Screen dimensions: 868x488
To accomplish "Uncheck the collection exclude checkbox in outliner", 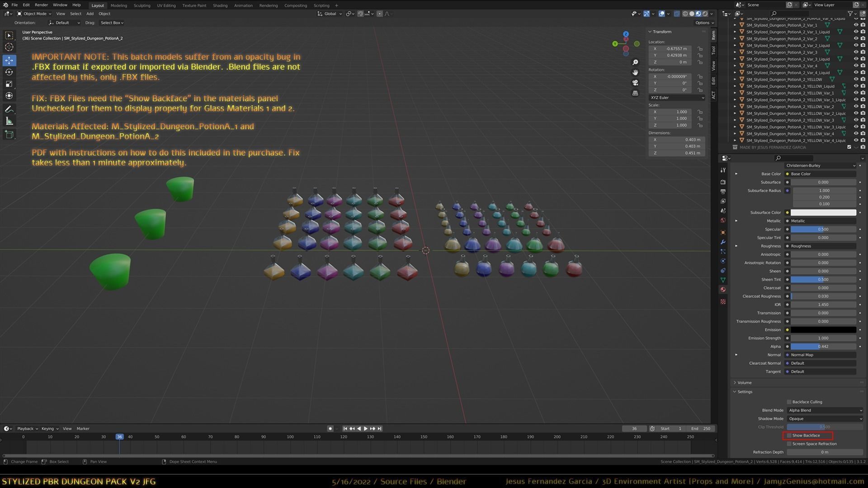I will point(849,147).
